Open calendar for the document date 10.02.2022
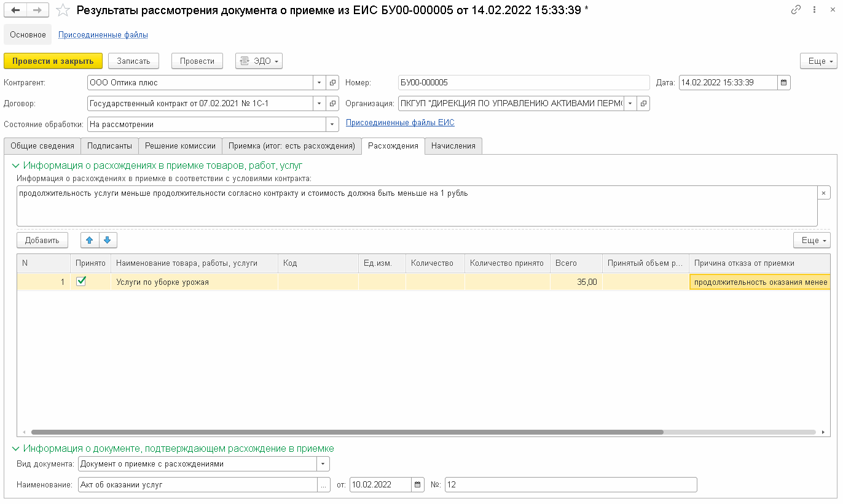Viewport: 843px width, 504px height. click(418, 484)
